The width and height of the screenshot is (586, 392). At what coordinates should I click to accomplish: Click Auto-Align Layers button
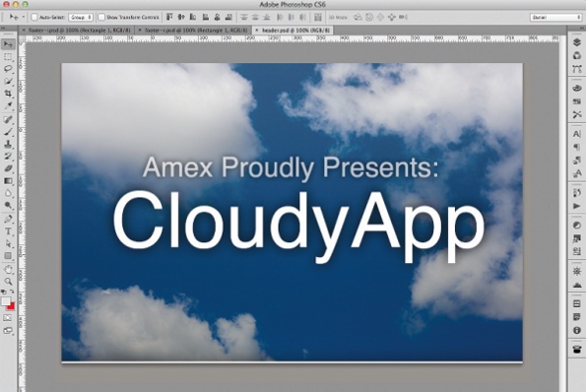click(x=318, y=17)
